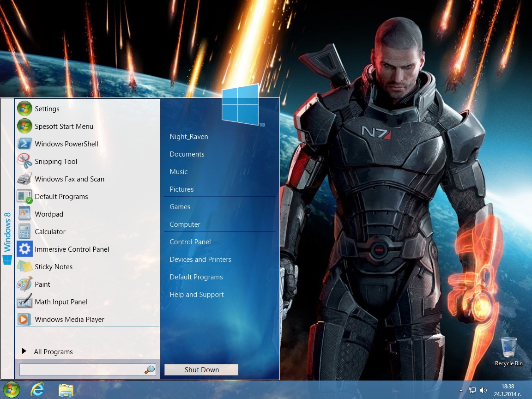
Task: Click the Spesoft Start Menu icon
Action: pos(24,126)
